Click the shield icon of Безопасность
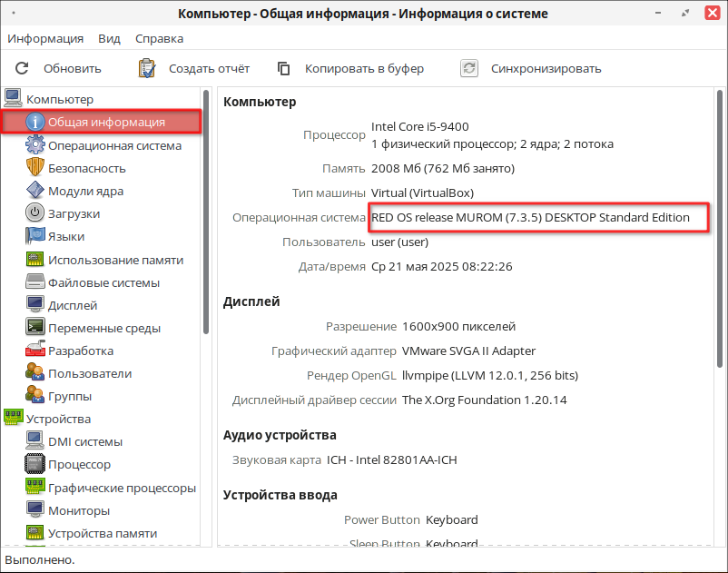728x573 pixels. (34, 168)
